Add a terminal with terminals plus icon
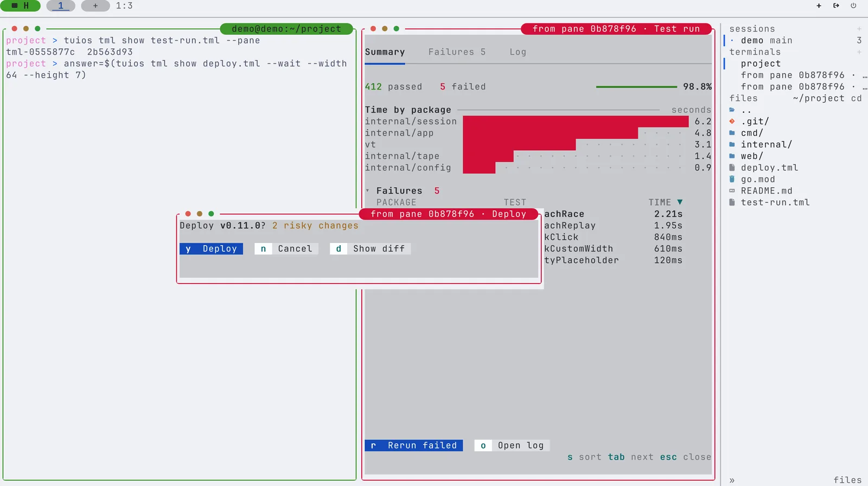The height and width of the screenshot is (486, 868). (859, 52)
